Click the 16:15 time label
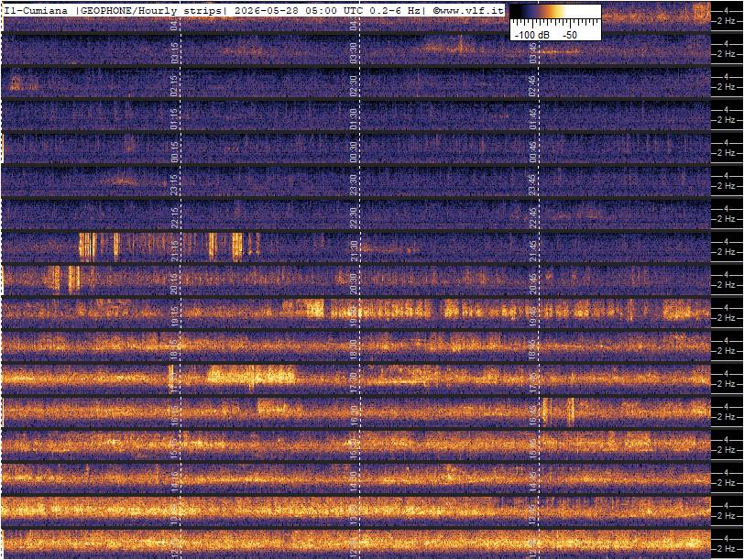Screen dimensions: 744x560 [x=175, y=416]
